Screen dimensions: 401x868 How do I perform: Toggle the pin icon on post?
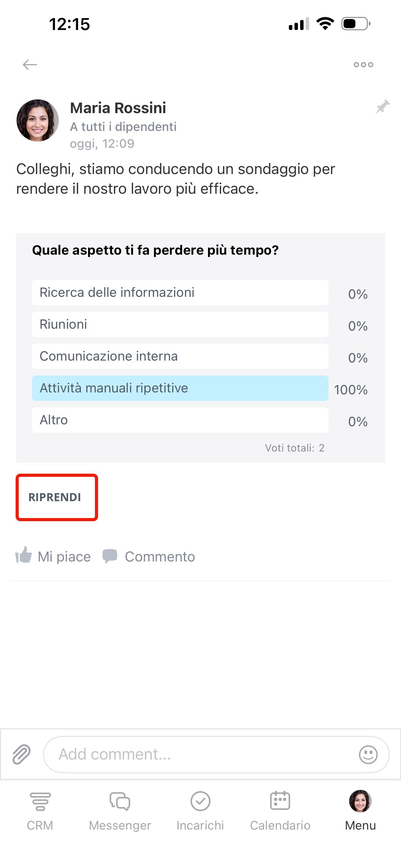383,107
